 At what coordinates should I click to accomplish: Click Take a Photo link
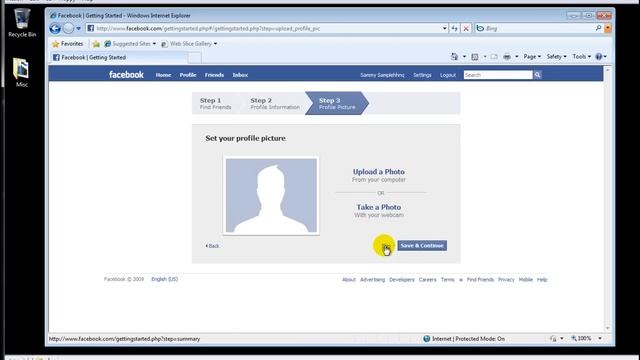tap(379, 207)
